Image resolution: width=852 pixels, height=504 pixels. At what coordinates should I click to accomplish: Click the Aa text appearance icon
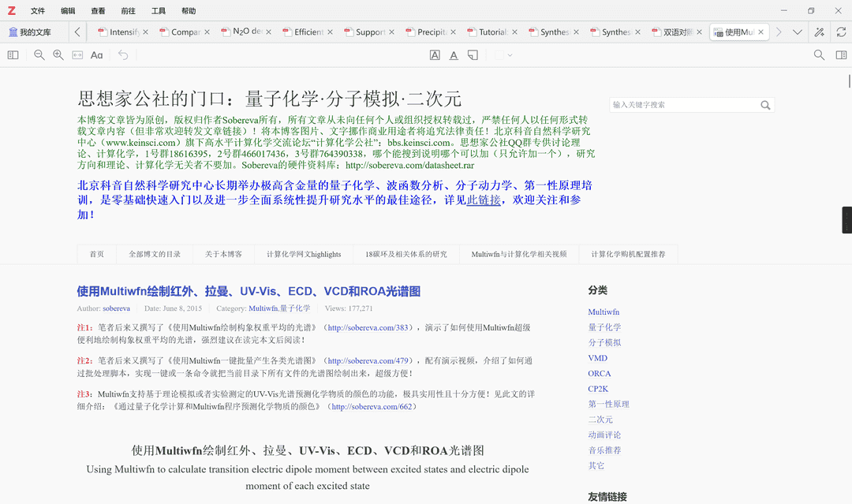[x=96, y=55]
